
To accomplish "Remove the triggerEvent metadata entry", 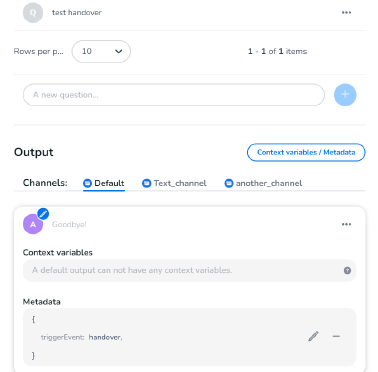I will [336, 336].
